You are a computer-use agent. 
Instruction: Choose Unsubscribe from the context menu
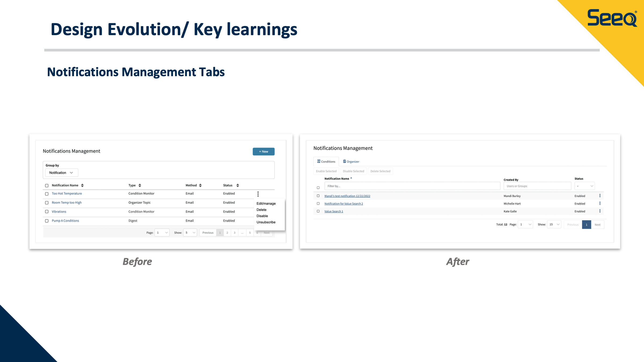[x=266, y=222]
